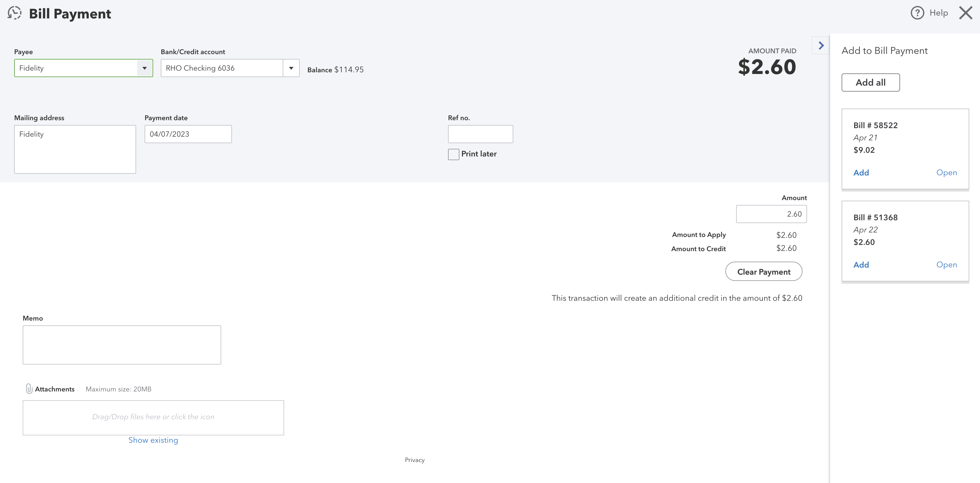Click the Show existing attachments link
980x483 pixels.
click(153, 440)
